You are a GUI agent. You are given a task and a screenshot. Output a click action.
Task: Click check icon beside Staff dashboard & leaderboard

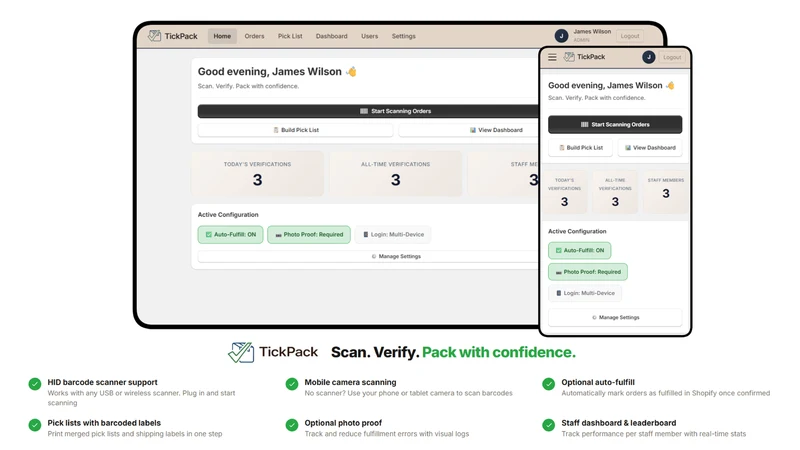pyautogui.click(x=548, y=424)
